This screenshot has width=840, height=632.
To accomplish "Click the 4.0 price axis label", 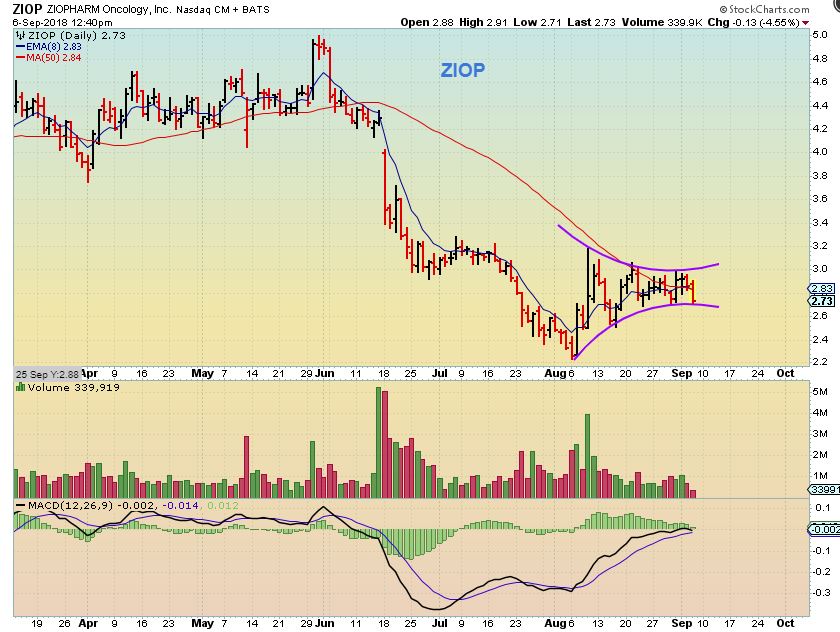I will (x=820, y=152).
